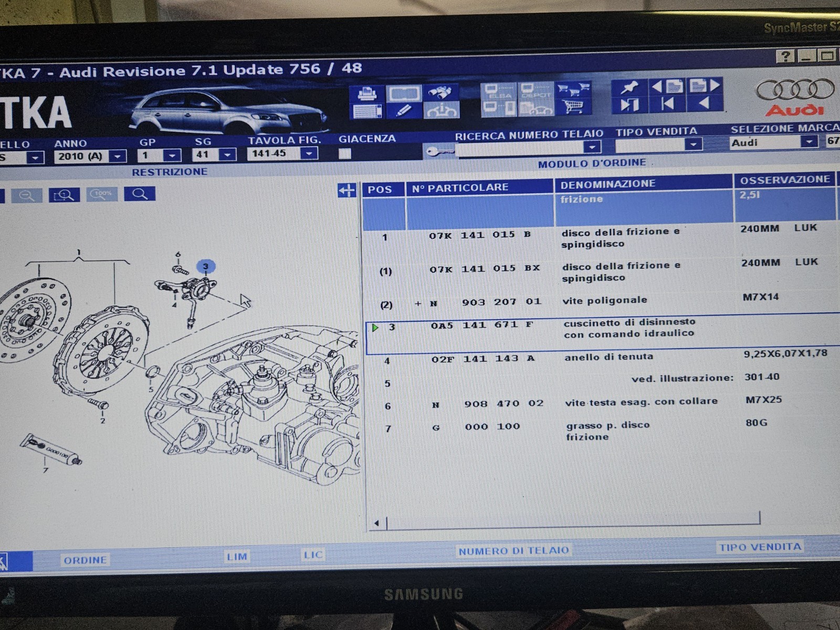Click the OSSERVAZIONE column header
The width and height of the screenshot is (840, 630).
785,180
